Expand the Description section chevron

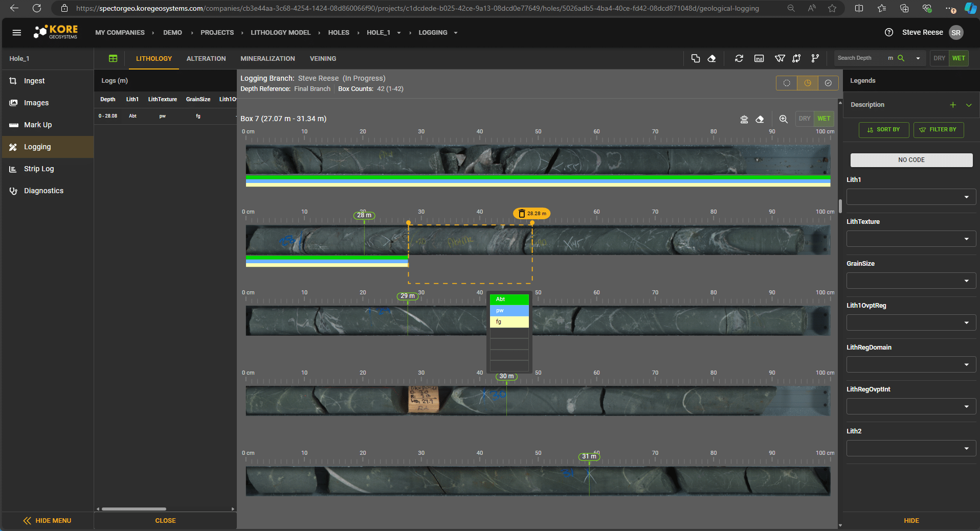click(969, 105)
